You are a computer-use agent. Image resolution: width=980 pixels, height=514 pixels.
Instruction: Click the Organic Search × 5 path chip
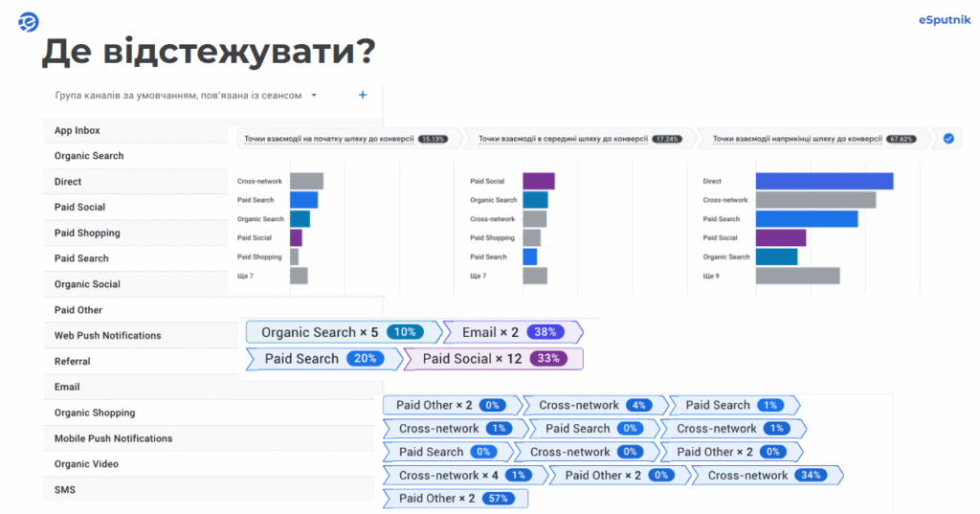coord(341,332)
